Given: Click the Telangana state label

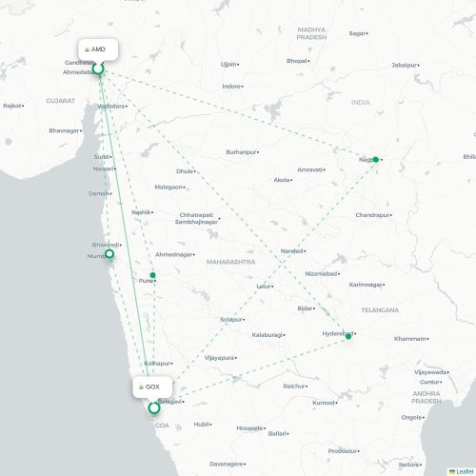Looking at the screenshot, I should tap(380, 310).
